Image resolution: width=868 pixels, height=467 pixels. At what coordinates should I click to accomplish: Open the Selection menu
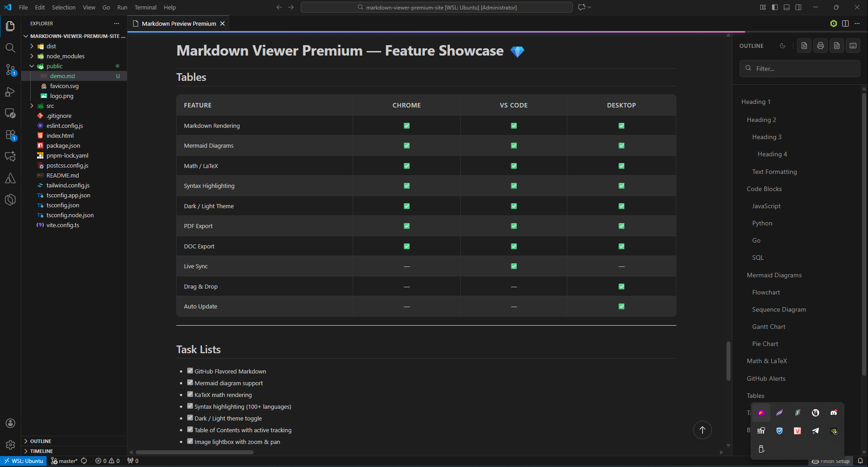[64, 7]
